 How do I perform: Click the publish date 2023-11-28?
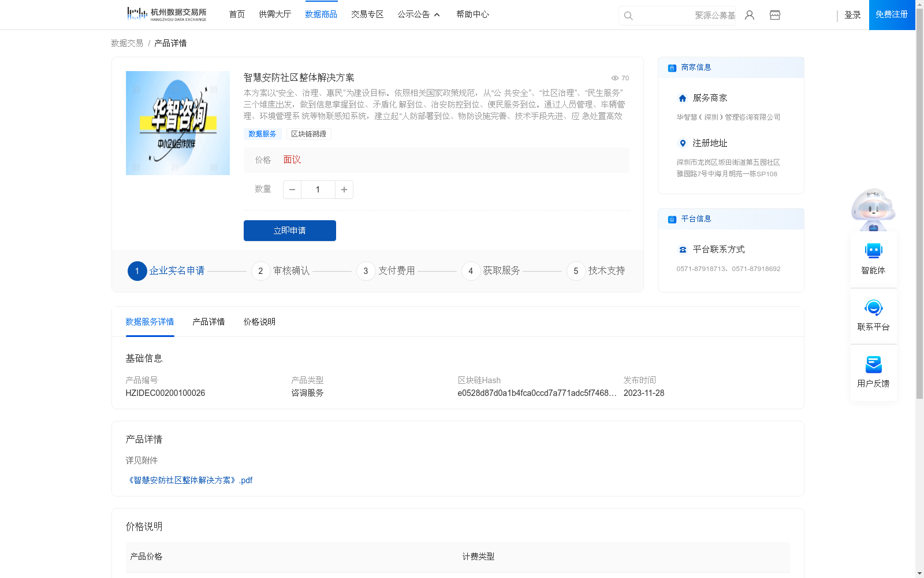point(644,393)
